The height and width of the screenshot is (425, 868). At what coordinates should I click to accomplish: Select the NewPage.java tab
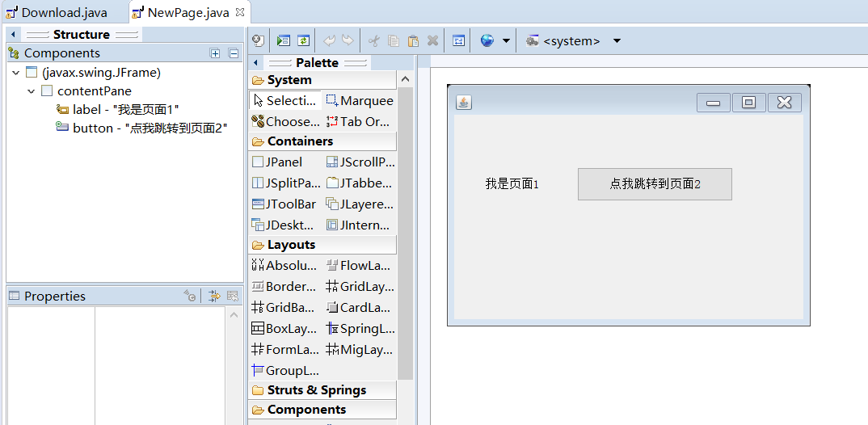(188, 13)
